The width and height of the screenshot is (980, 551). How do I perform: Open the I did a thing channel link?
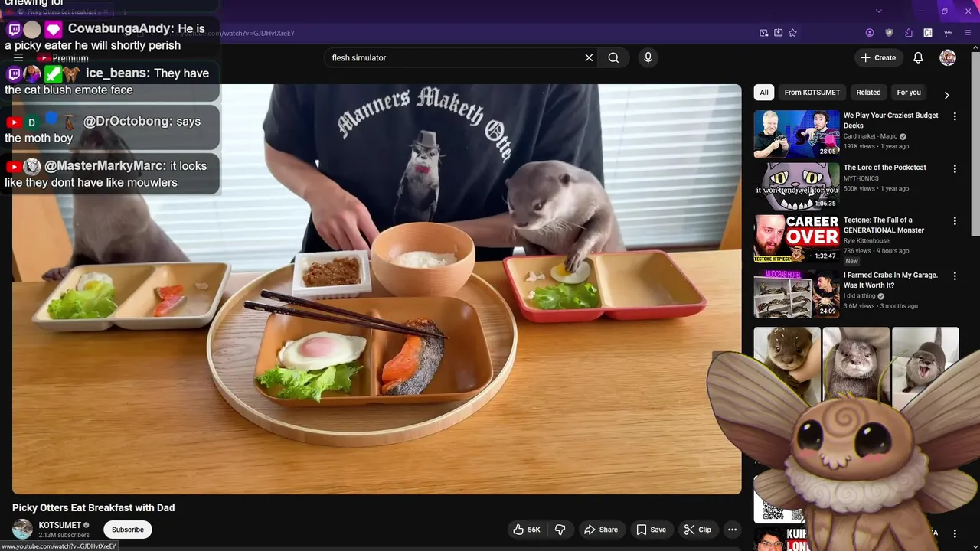click(x=860, y=296)
